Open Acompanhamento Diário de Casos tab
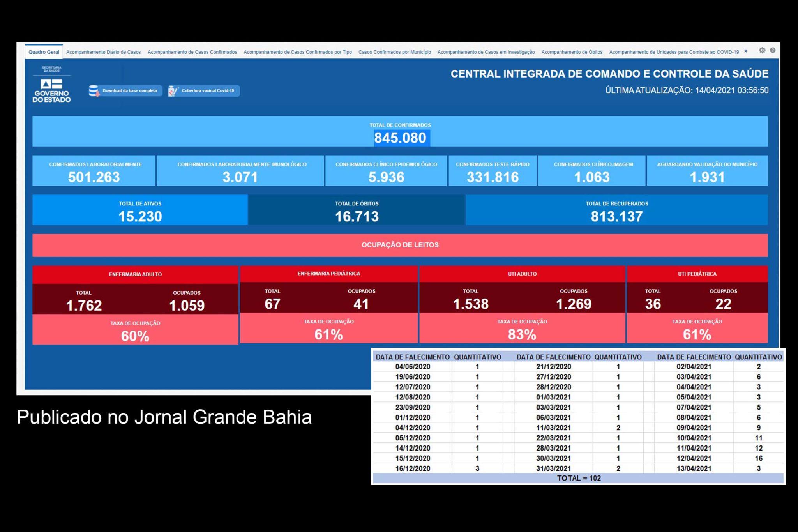This screenshot has height=532, width=798. pyautogui.click(x=103, y=52)
